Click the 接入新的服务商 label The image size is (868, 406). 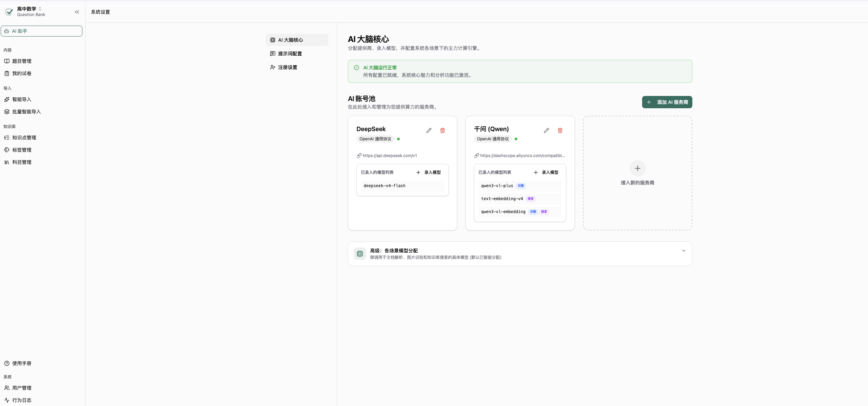tap(638, 183)
